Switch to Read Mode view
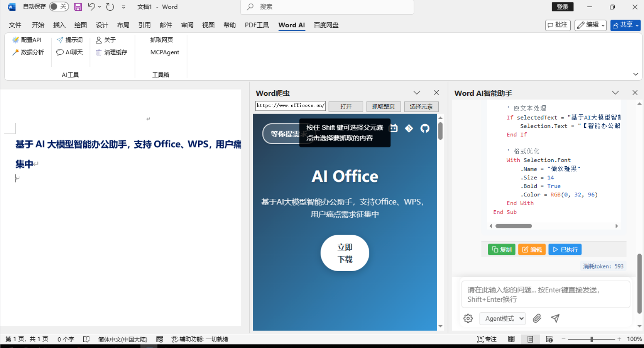Image resolution: width=644 pixels, height=348 pixels. pyautogui.click(x=512, y=339)
